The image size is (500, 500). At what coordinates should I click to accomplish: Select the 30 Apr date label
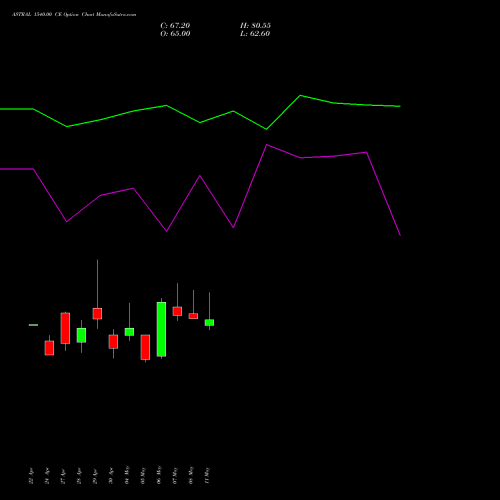(x=111, y=476)
